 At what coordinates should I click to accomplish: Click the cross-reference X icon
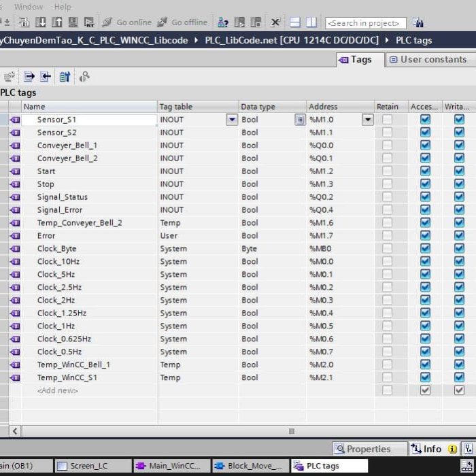coord(275,22)
